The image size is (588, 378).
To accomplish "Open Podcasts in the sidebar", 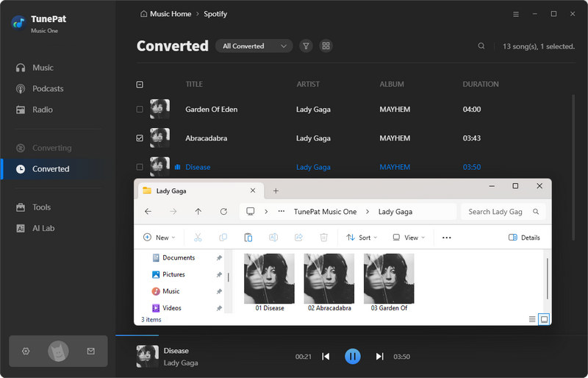I will (x=48, y=89).
